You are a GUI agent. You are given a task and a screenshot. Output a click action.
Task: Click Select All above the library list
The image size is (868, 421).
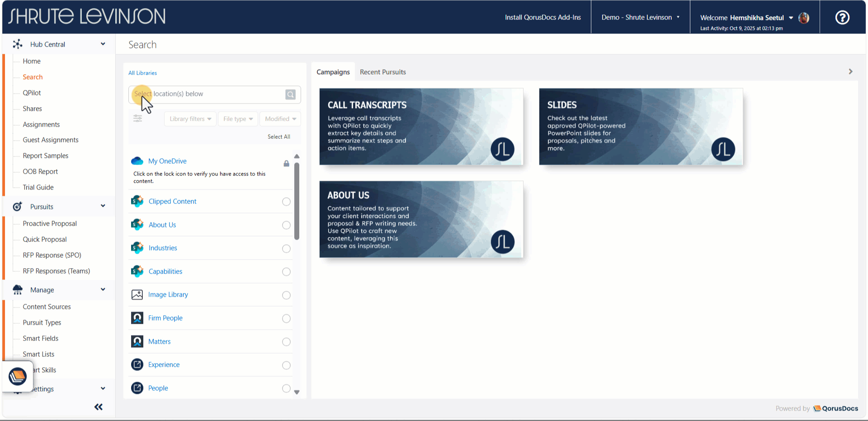(279, 136)
